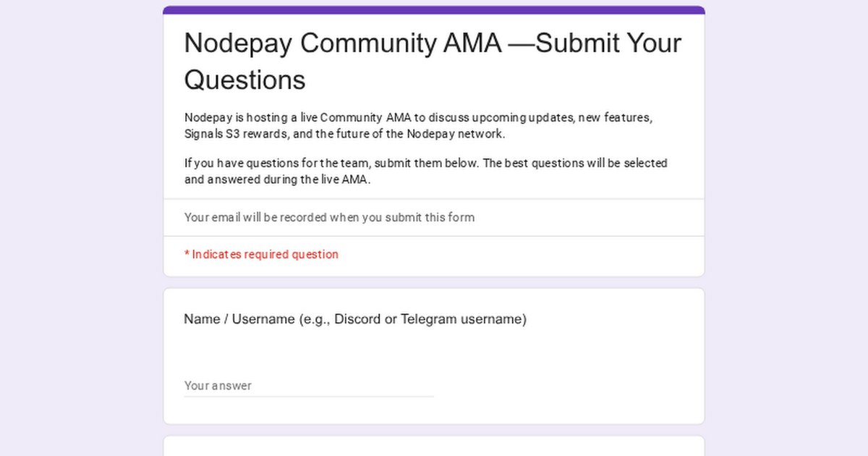This screenshot has width=868, height=456.
Task: Click the word "Questions" in the title
Action: pos(244,80)
